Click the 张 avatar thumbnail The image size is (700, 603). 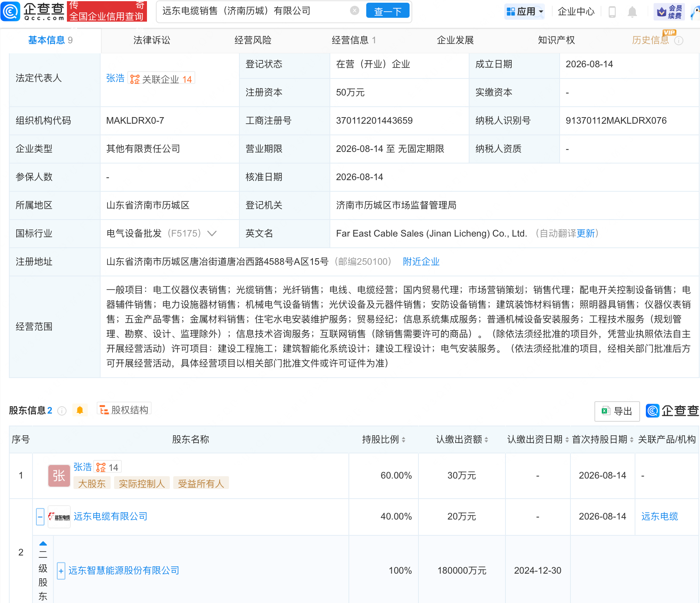point(59,475)
